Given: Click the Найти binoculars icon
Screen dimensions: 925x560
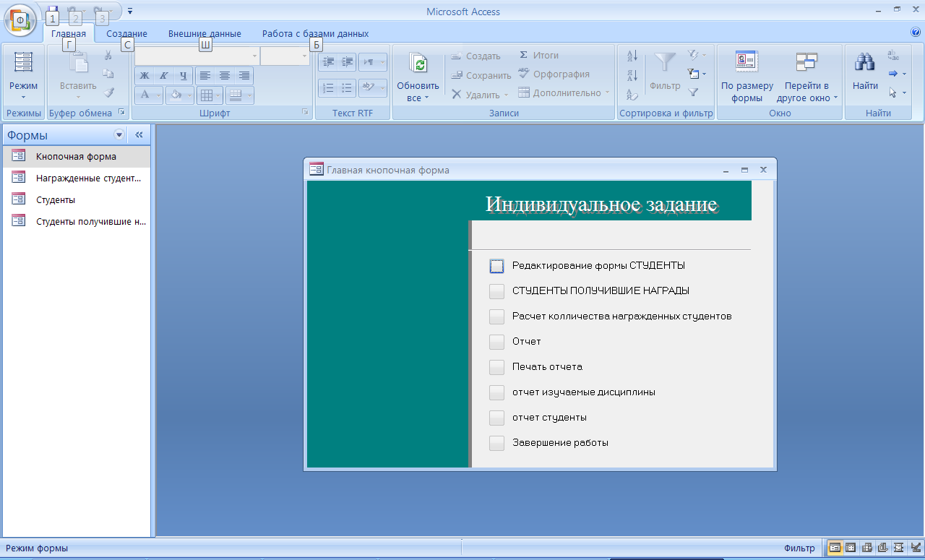Looking at the screenshot, I should [x=864, y=64].
